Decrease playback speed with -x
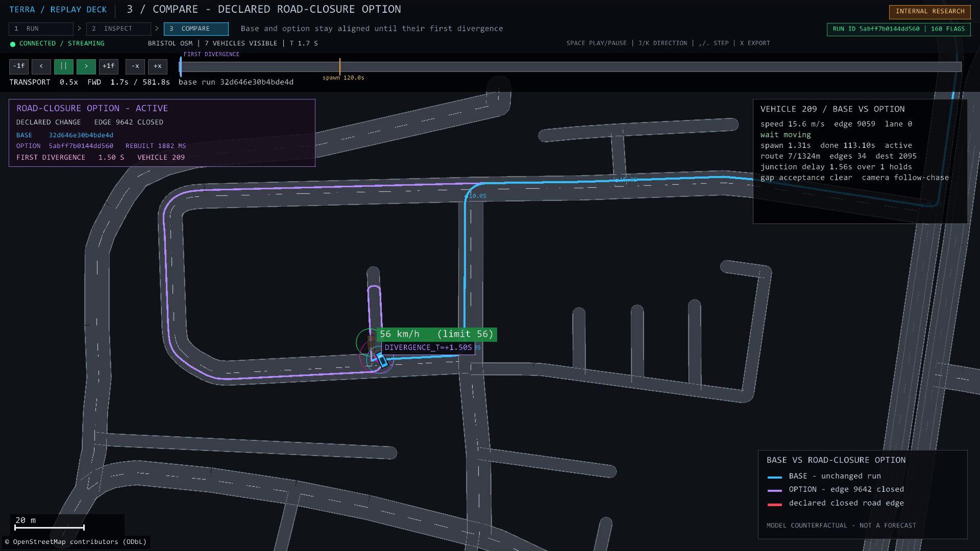The image size is (980, 551). point(135,66)
